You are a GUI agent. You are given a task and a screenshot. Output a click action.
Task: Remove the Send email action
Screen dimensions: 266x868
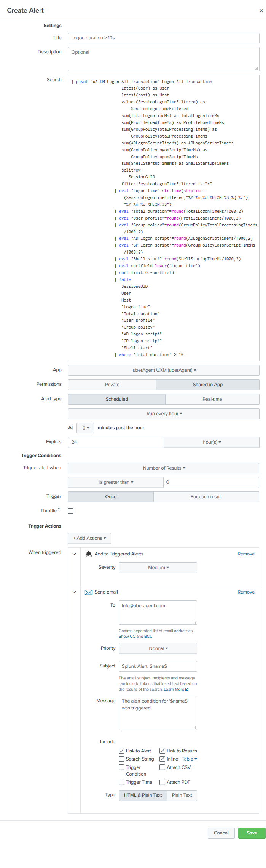246,592
